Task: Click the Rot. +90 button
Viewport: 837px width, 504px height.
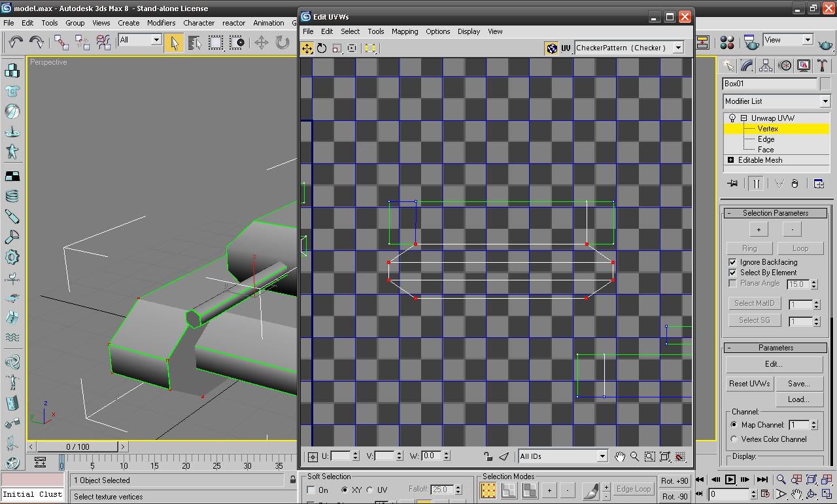Action: pyautogui.click(x=674, y=481)
